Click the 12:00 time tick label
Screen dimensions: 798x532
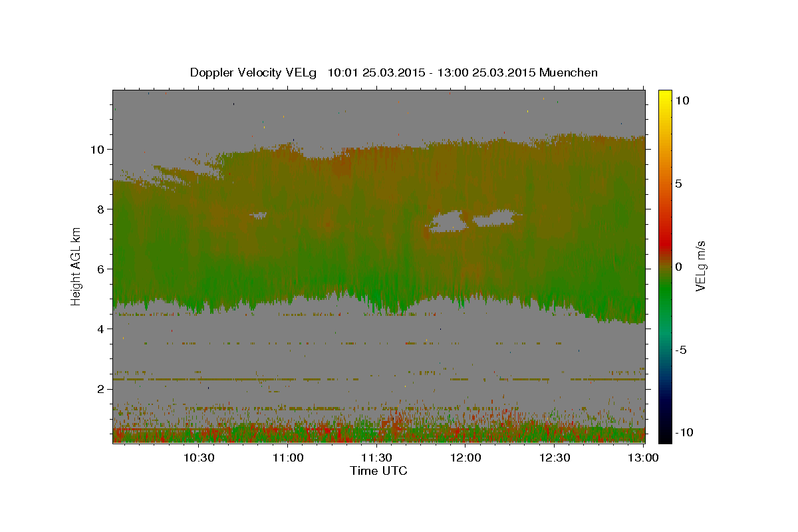pos(465,458)
